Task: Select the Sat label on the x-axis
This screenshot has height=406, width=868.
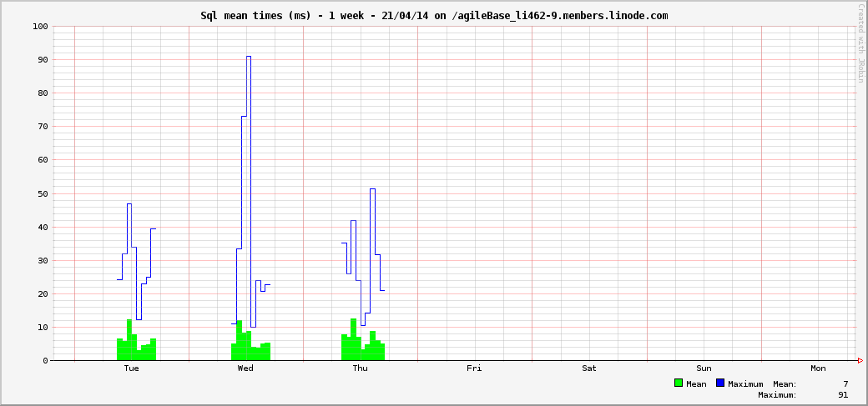Action: tap(589, 368)
